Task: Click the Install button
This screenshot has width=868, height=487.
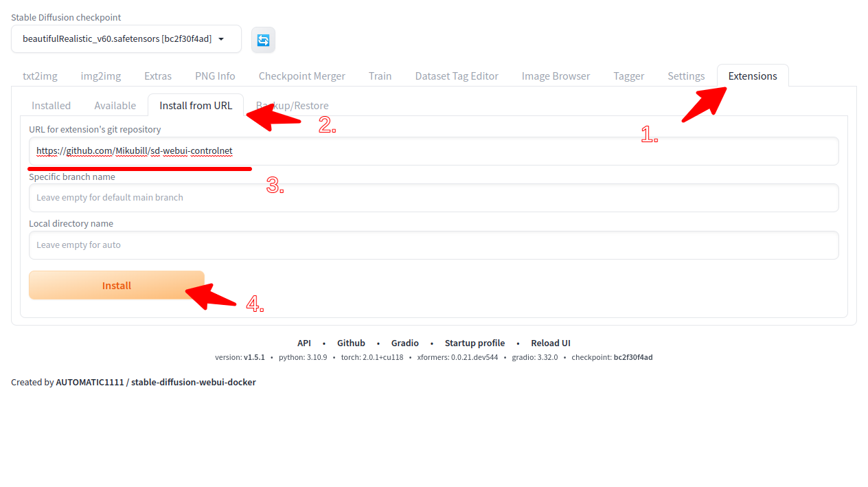Action: point(116,284)
